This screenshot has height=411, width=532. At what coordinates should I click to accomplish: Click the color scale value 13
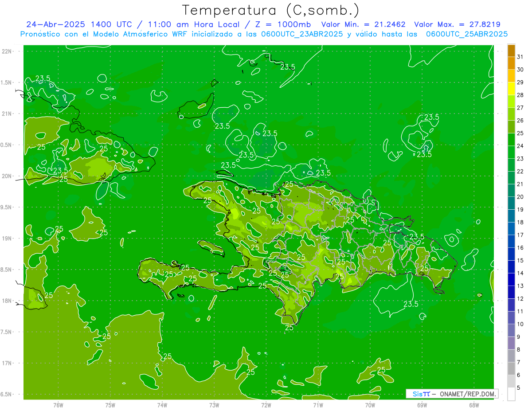[520, 286]
